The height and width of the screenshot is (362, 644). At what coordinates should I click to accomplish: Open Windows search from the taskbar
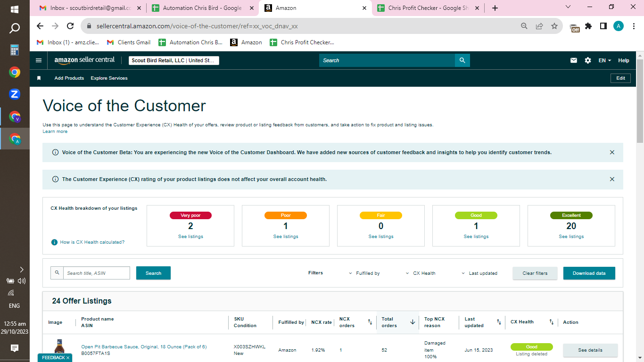coord(15,29)
